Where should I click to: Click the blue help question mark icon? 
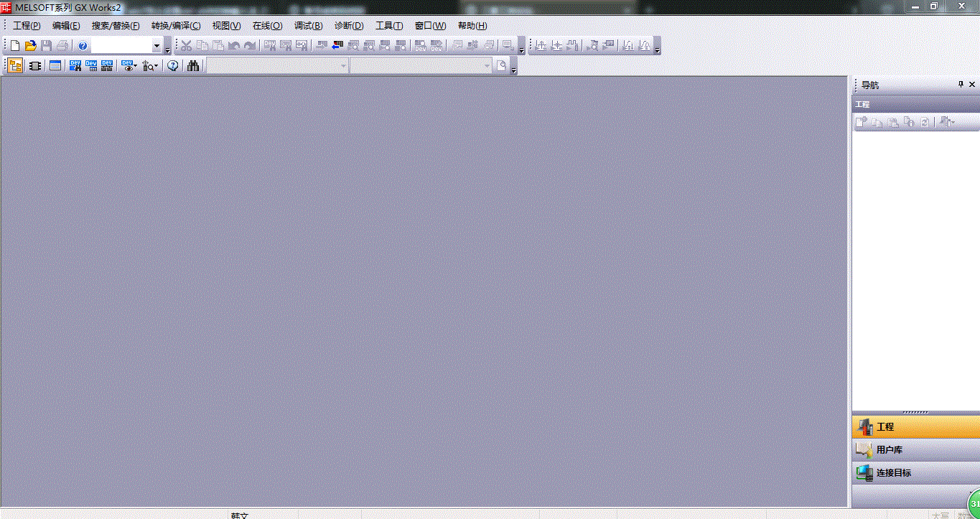(x=83, y=46)
